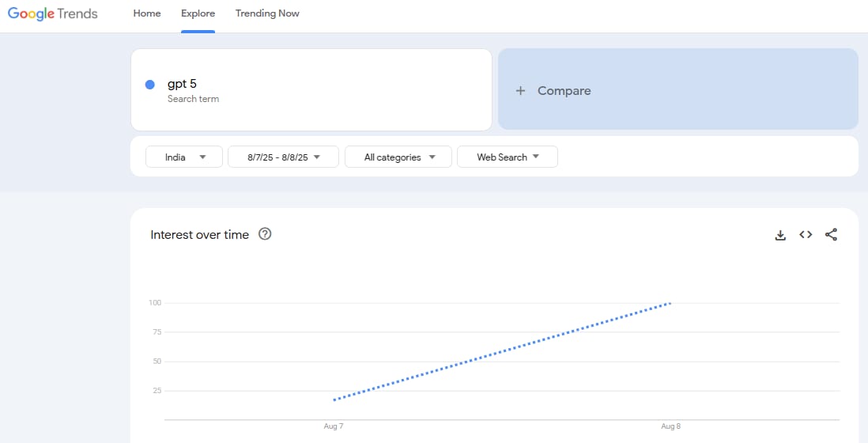Select the Explore tab

click(x=198, y=13)
